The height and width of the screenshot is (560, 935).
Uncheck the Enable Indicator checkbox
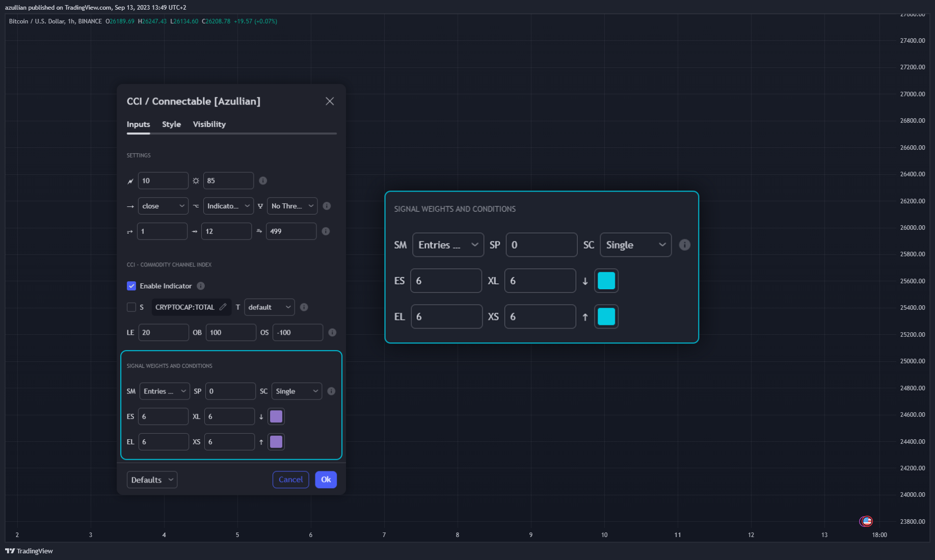pos(131,286)
